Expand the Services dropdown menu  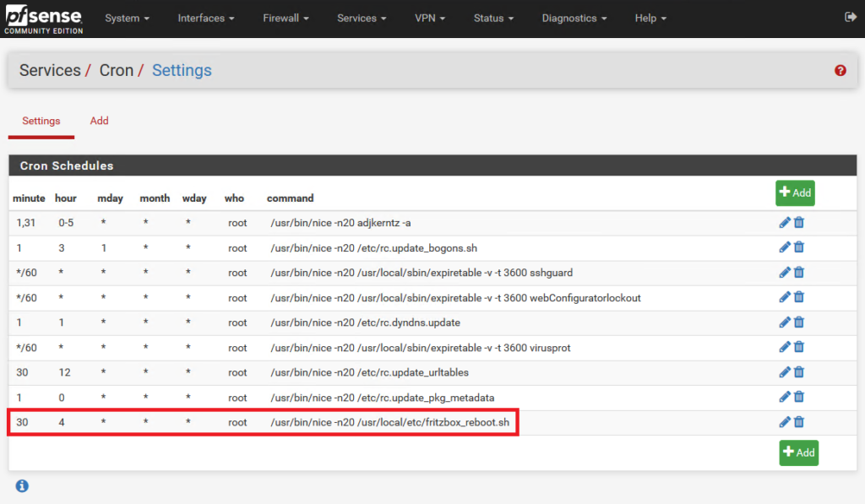(362, 19)
